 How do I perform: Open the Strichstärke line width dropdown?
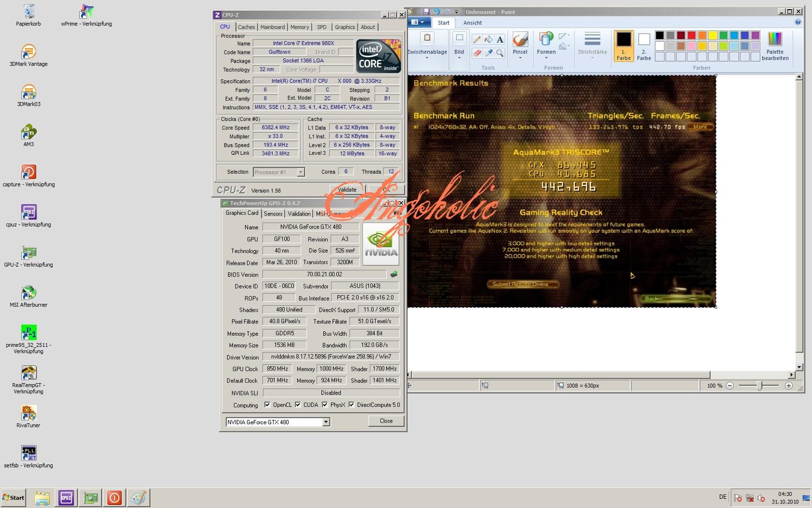click(x=592, y=46)
